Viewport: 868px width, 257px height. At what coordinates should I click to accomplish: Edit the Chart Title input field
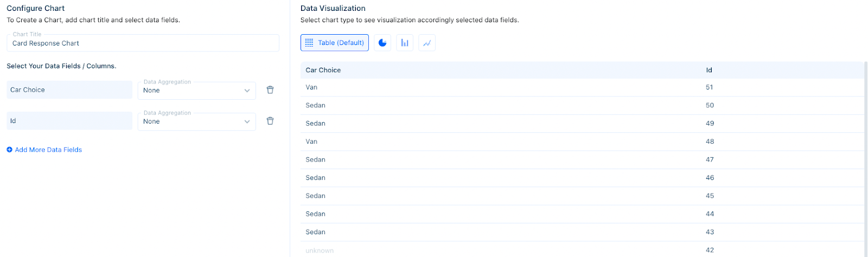tap(143, 43)
